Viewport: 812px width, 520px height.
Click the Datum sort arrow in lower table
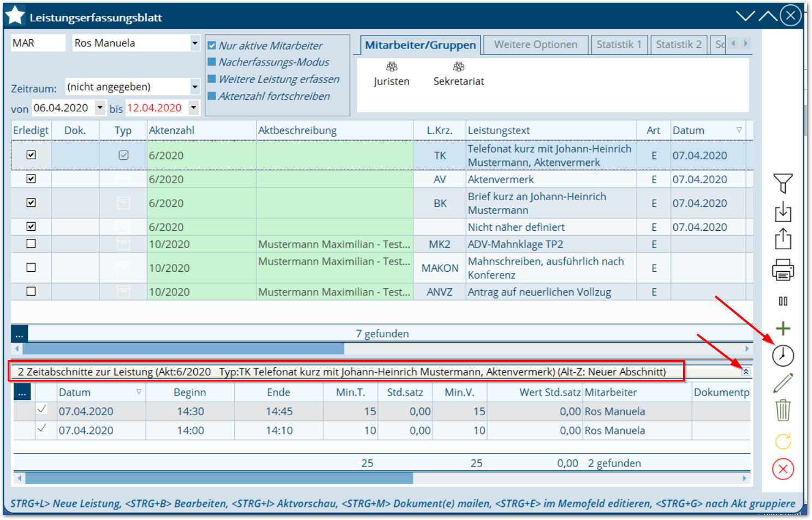pyautogui.click(x=139, y=392)
